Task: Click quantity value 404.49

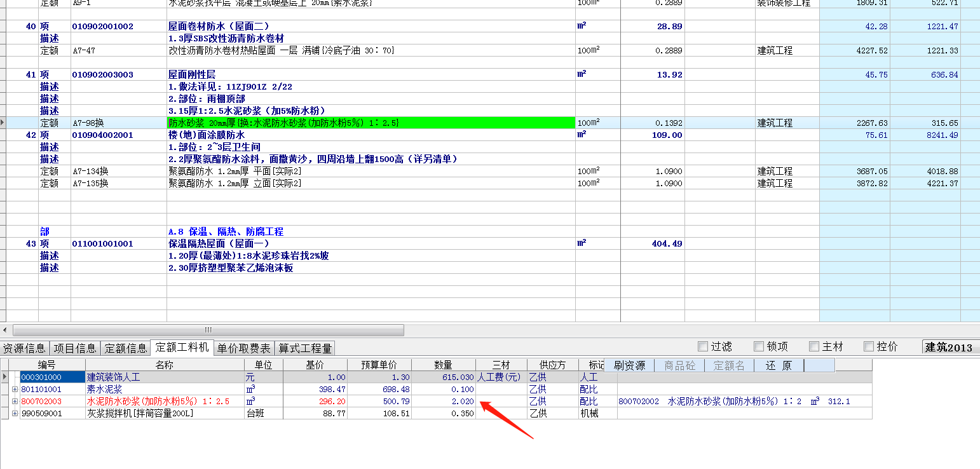Action: click(667, 244)
